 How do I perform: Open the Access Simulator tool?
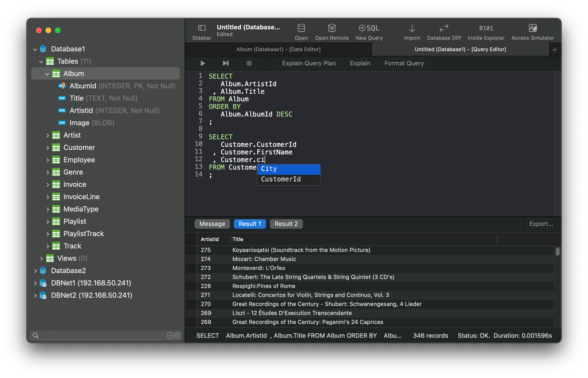point(533,32)
